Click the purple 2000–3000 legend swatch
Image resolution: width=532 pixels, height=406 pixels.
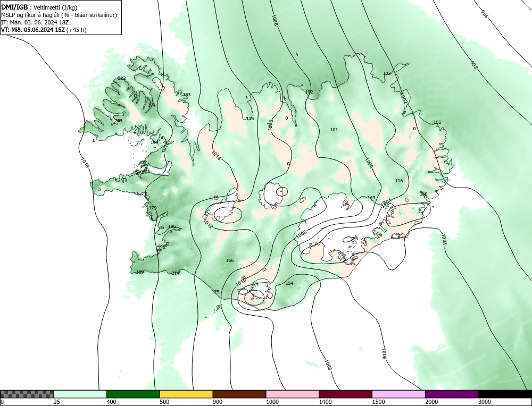(452, 394)
